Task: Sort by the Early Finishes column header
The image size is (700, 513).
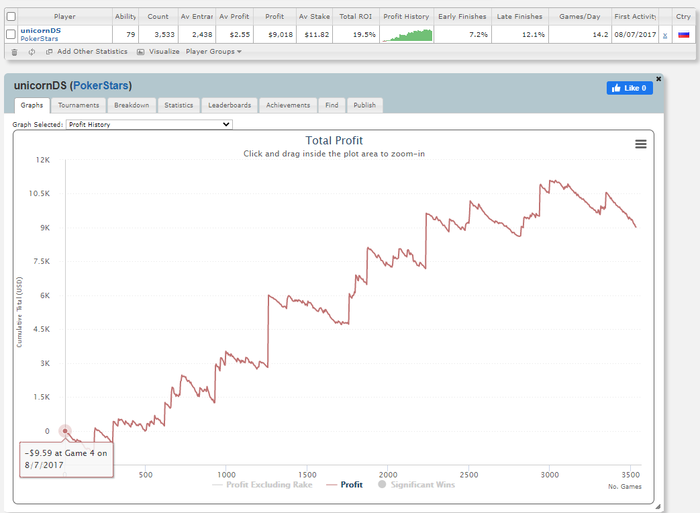Action: pos(462,17)
